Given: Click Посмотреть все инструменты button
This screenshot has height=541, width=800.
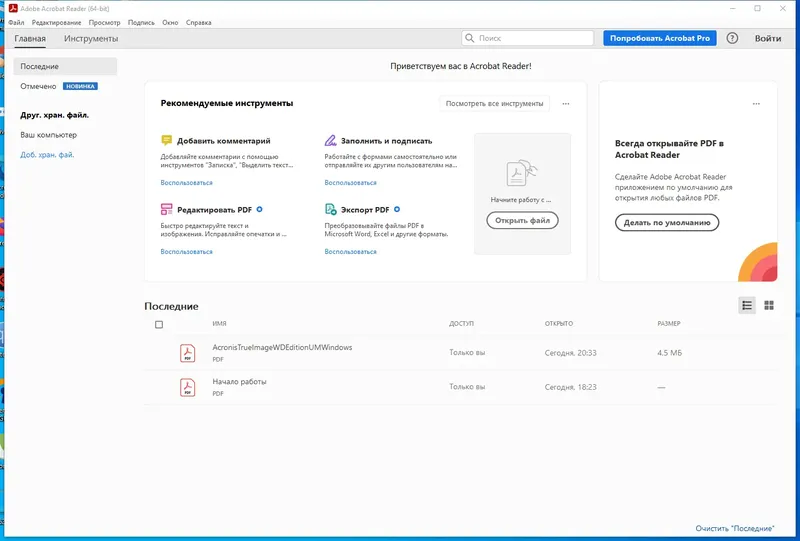Looking at the screenshot, I should coord(494,104).
